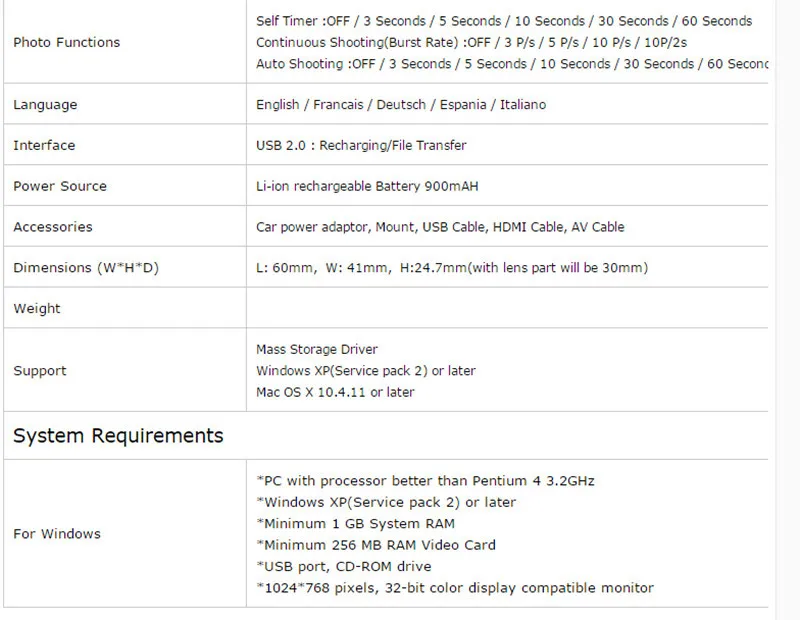800x620 pixels.
Task: Click the Continuous Shooting burst rate line
Action: click(x=471, y=42)
